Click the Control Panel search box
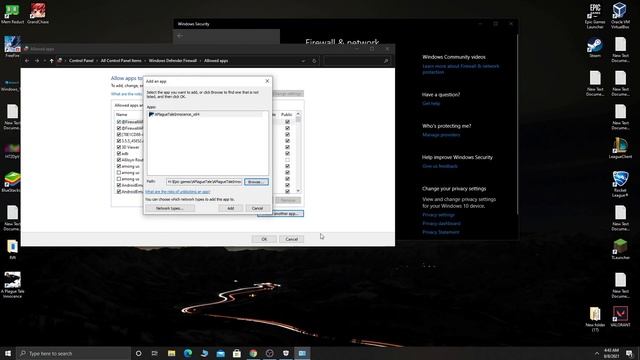This screenshot has width=640, height=360. [x=357, y=60]
